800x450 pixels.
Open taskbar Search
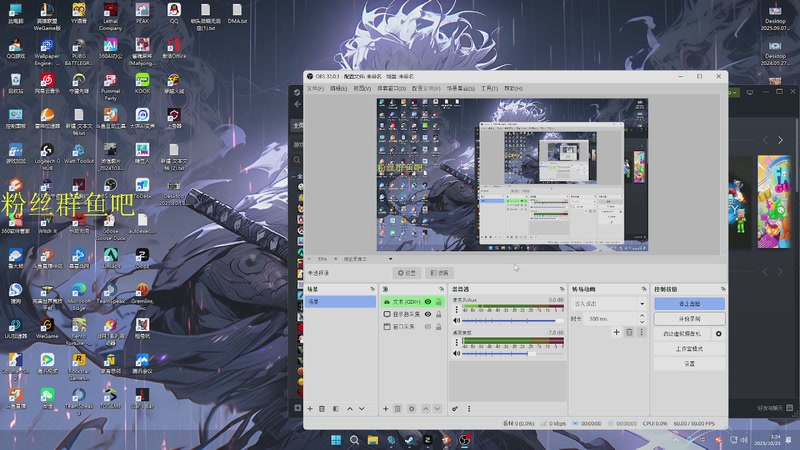[354, 440]
